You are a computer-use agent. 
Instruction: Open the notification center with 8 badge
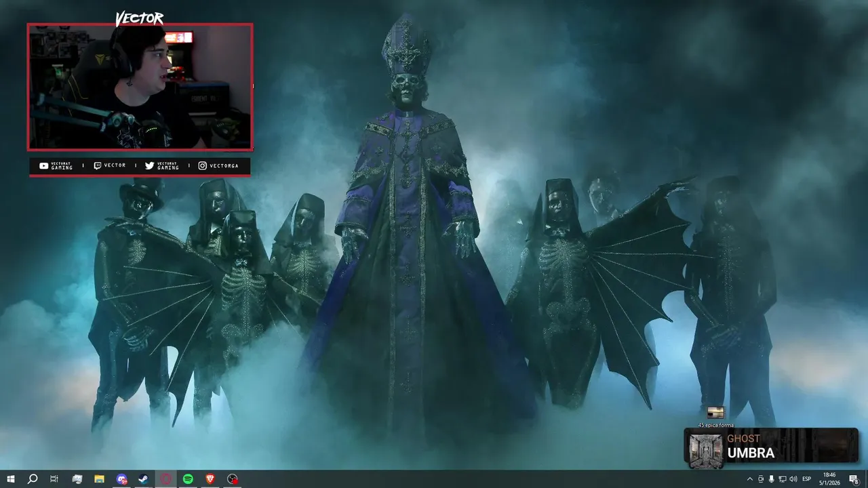coord(854,479)
